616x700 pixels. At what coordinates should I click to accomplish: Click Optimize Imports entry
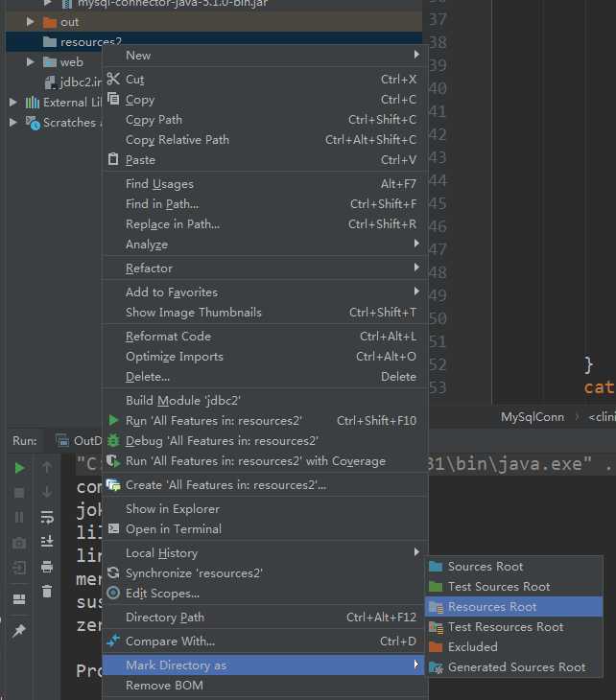pos(264,357)
